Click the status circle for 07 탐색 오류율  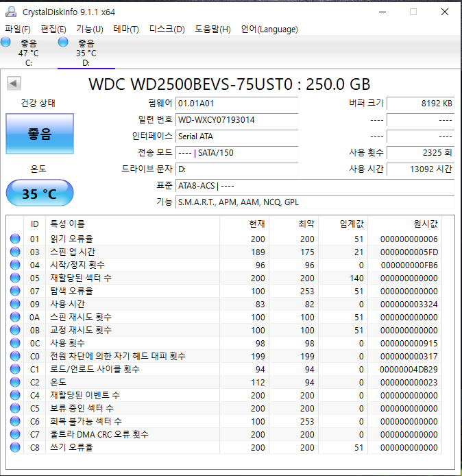tap(15, 291)
